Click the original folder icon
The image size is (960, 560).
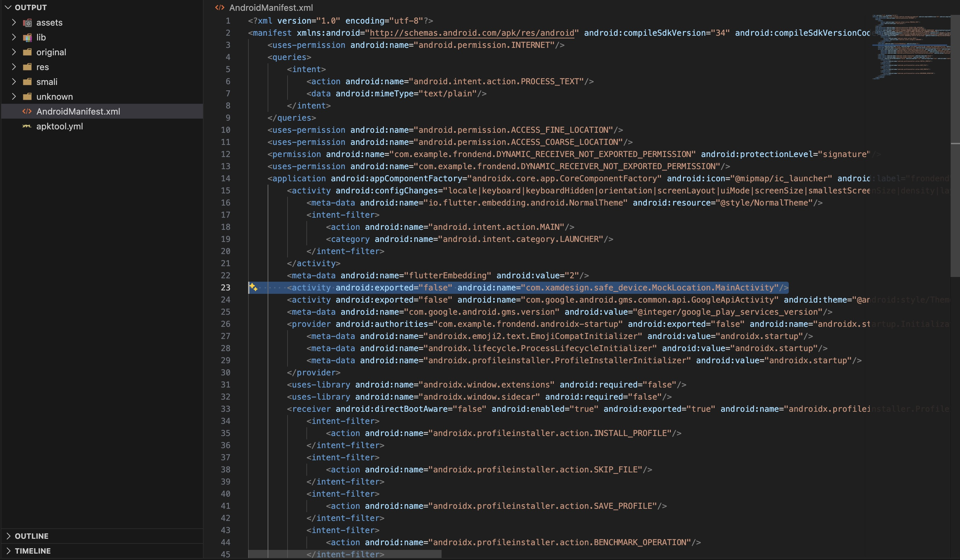[x=27, y=52]
